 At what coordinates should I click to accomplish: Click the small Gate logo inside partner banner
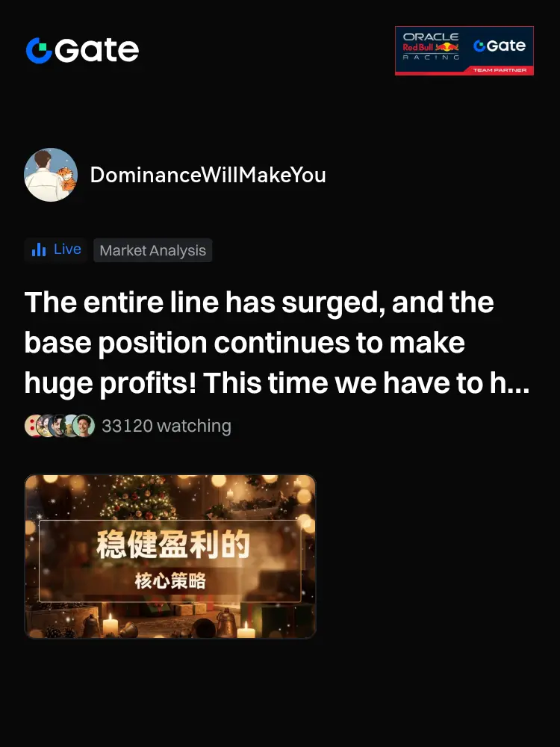tap(500, 46)
